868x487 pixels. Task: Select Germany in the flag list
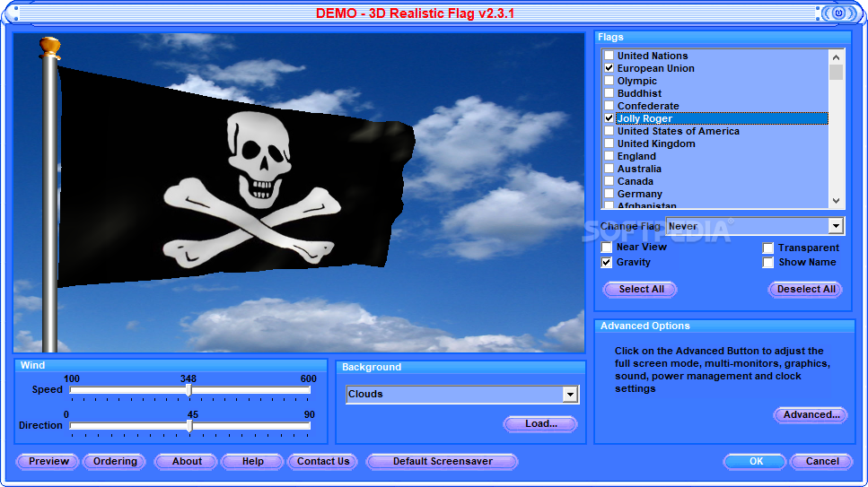[x=639, y=194]
